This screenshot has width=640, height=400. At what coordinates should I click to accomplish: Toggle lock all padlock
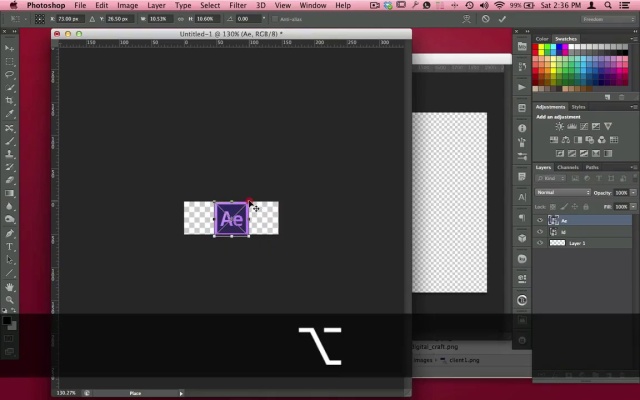pyautogui.click(x=586, y=207)
